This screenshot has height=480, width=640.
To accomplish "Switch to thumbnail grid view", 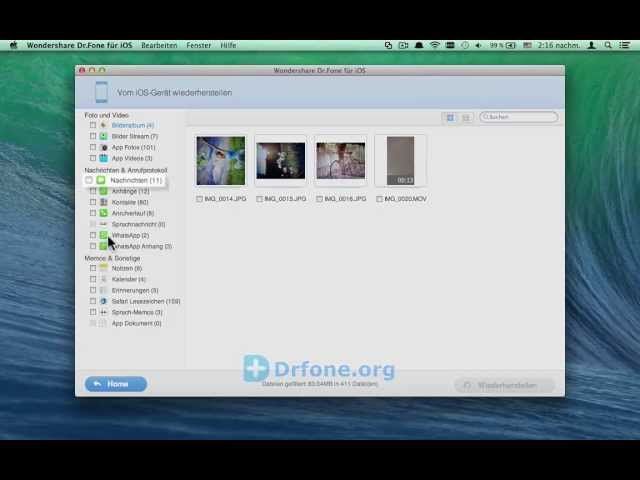I will [450, 118].
